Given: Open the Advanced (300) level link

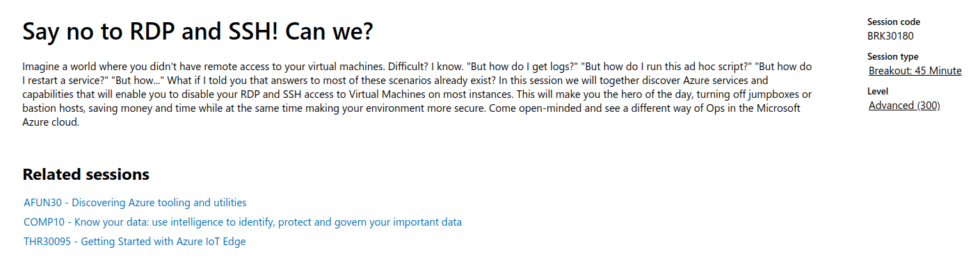Looking at the screenshot, I should 904,106.
